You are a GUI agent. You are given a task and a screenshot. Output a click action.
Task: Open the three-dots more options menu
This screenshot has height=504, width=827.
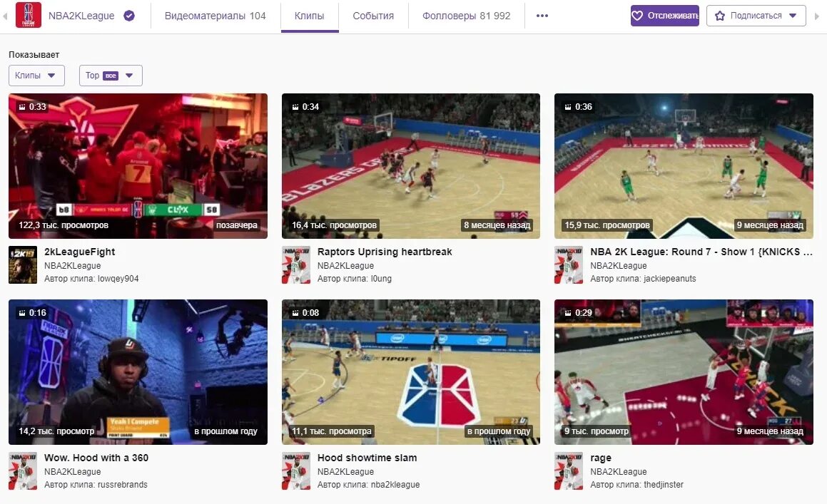542,16
